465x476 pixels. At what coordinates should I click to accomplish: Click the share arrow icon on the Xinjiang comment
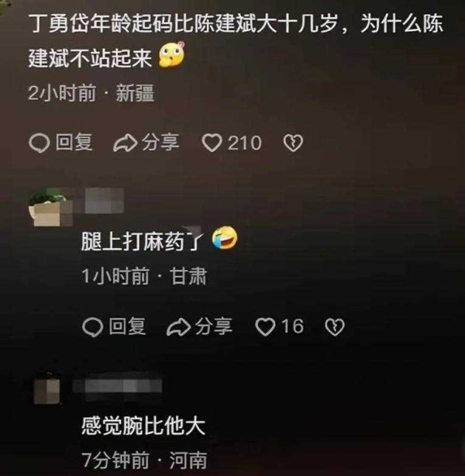pyautogui.click(x=125, y=143)
